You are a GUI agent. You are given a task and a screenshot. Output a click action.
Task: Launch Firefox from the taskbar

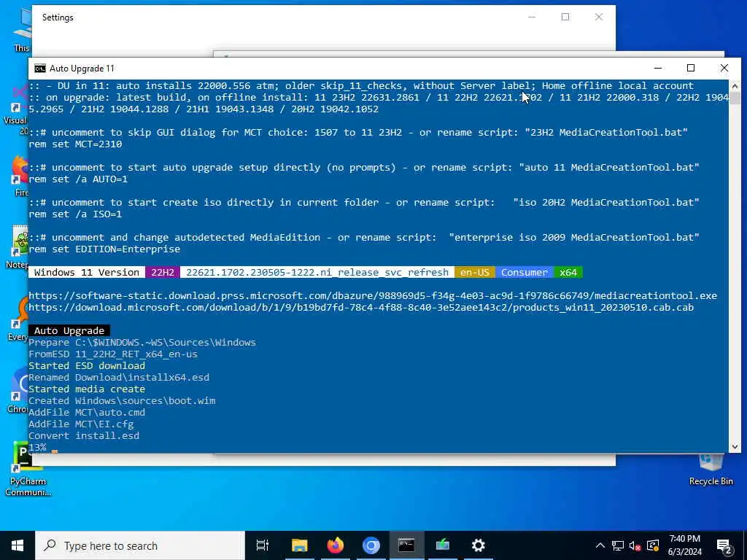(335, 545)
